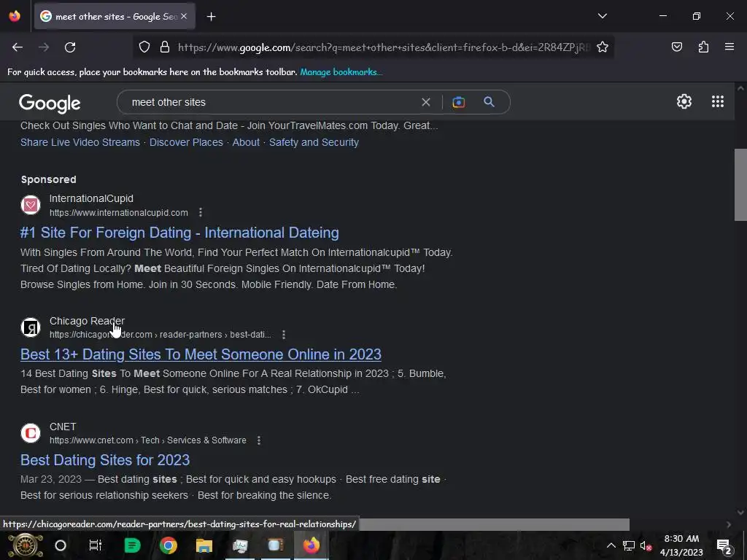Open taskbar clock showing 8:30 AM
Image resolution: width=747 pixels, height=560 pixels.
point(681,545)
